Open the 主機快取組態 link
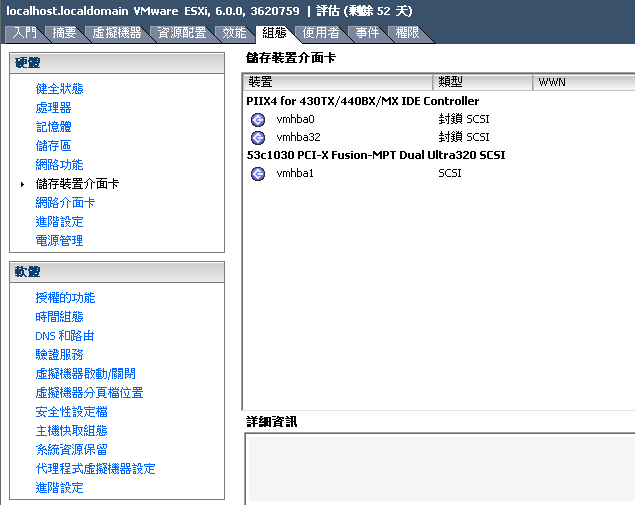Viewport: 635px width, 505px height. pyautogui.click(x=72, y=430)
